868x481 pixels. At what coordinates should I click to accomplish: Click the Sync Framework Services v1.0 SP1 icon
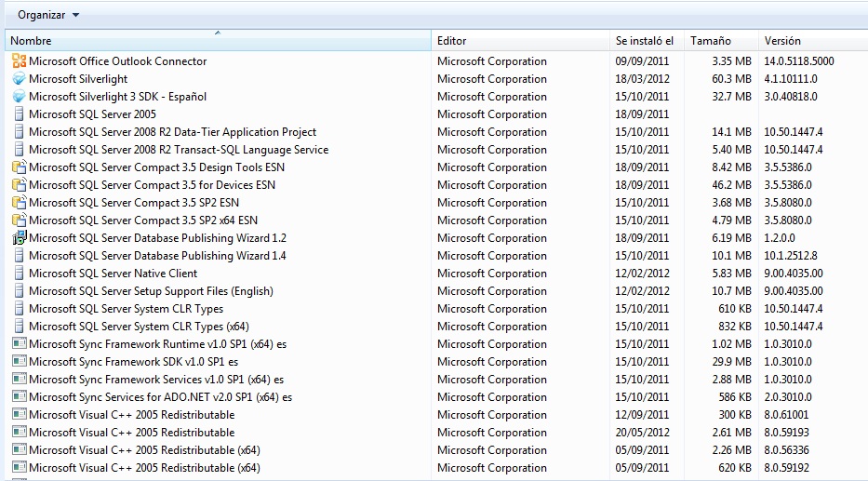[x=20, y=380]
